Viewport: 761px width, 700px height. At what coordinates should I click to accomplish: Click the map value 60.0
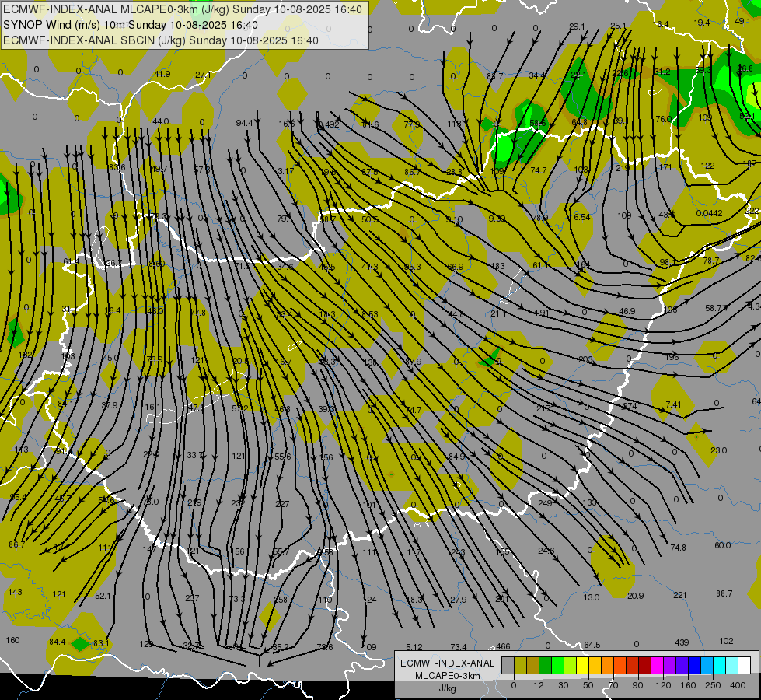click(722, 545)
